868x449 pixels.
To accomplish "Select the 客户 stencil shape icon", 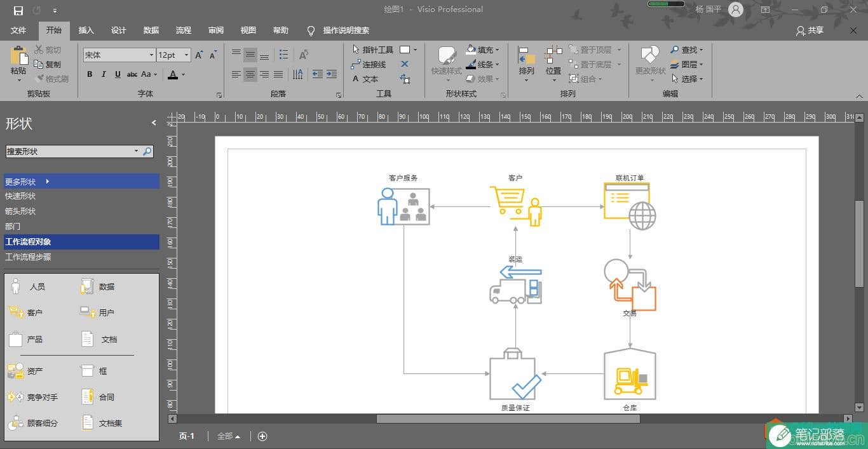I will 15,312.
